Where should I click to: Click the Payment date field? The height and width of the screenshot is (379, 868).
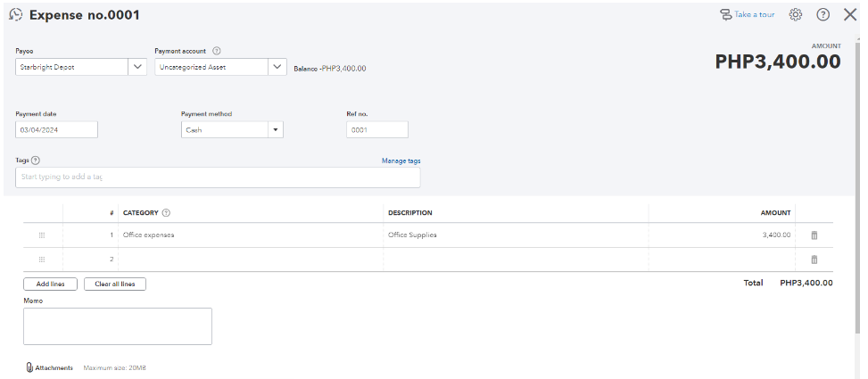(56, 129)
